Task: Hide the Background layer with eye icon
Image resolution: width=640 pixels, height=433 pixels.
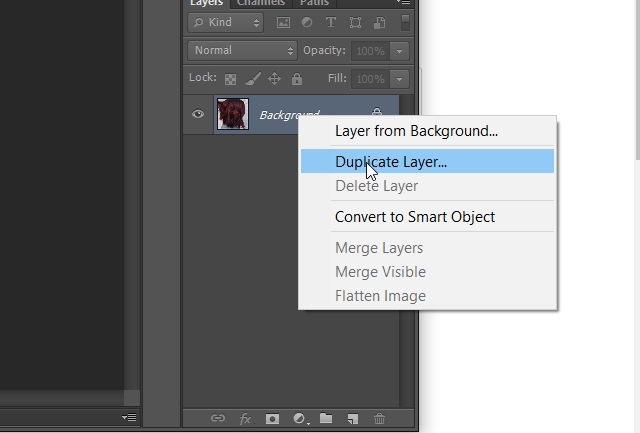Action: [x=198, y=114]
